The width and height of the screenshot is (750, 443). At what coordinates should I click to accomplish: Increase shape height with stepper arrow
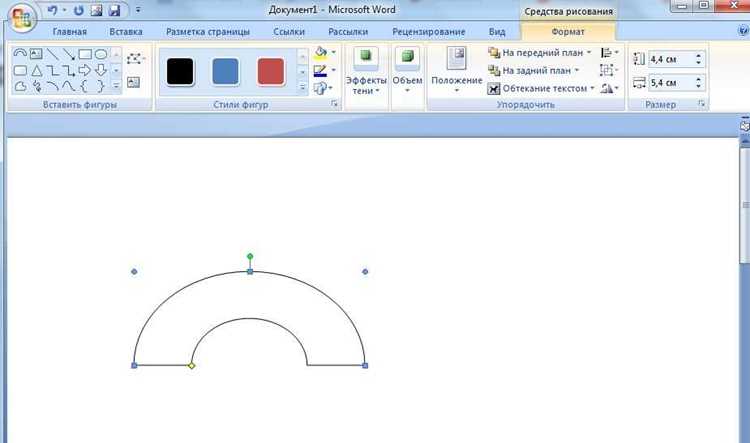(699, 56)
